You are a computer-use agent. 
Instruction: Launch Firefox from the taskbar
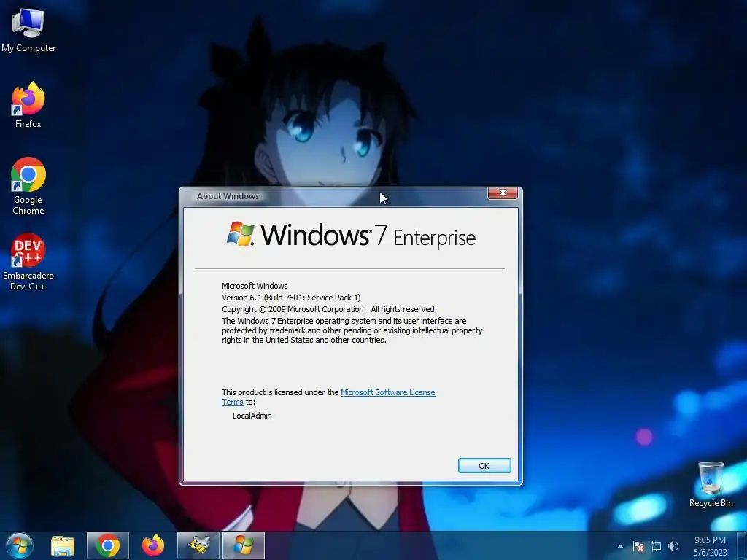[x=153, y=545]
